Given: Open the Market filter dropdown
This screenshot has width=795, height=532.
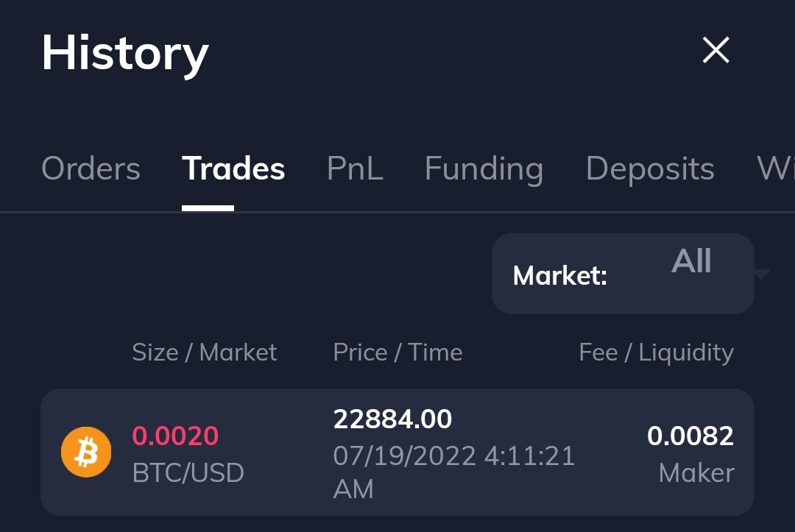Looking at the screenshot, I should tap(623, 274).
